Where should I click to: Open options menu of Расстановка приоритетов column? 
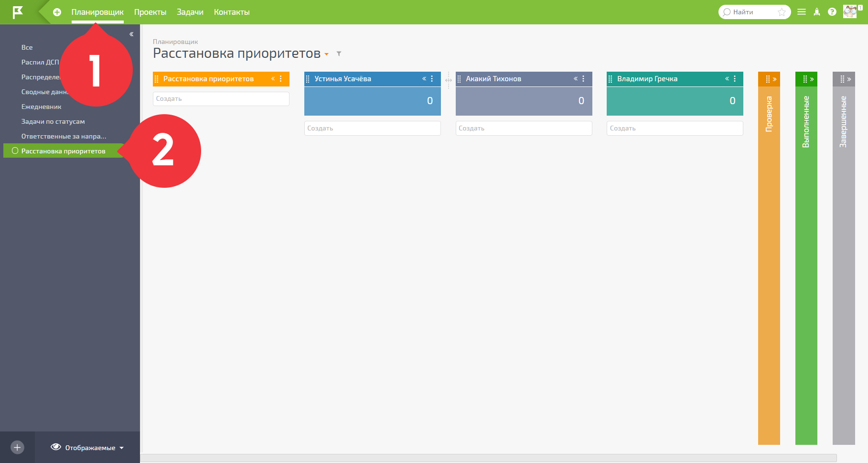pos(281,79)
